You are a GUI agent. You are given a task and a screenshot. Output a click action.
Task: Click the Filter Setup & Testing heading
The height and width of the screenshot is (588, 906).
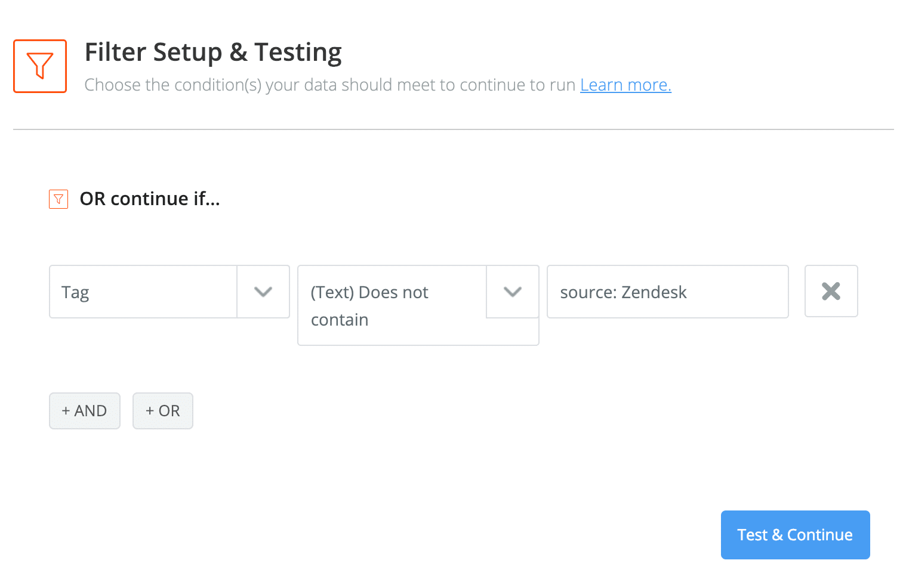[213, 52]
